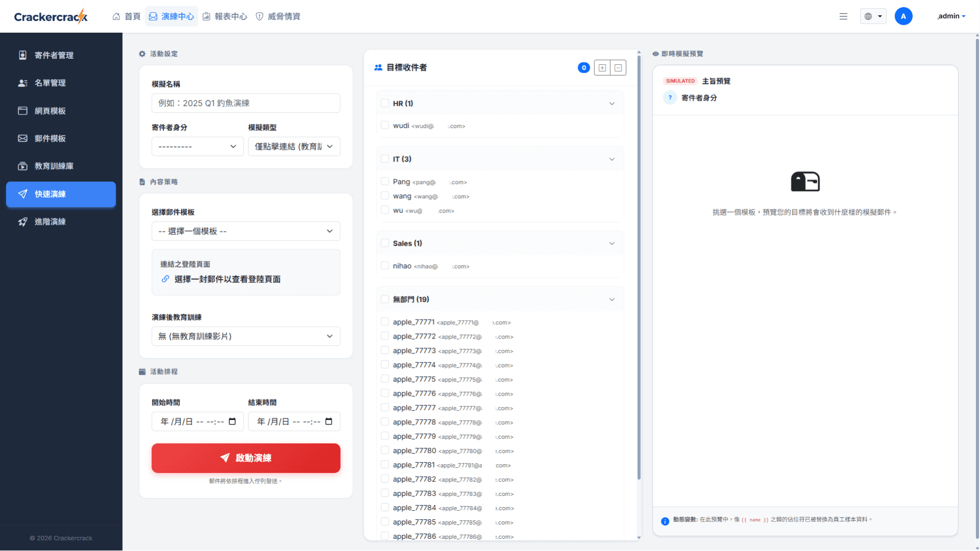Open the 模擬類型 dropdown

coord(294,146)
